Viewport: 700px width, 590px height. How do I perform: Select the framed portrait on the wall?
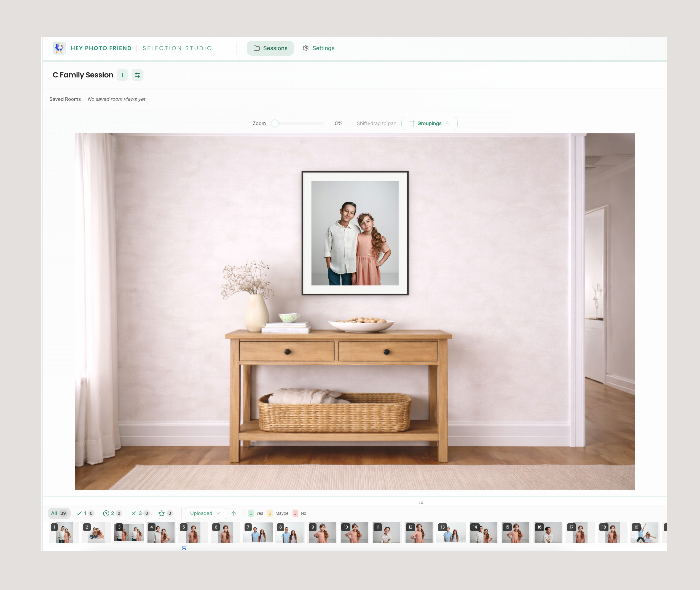coord(355,233)
